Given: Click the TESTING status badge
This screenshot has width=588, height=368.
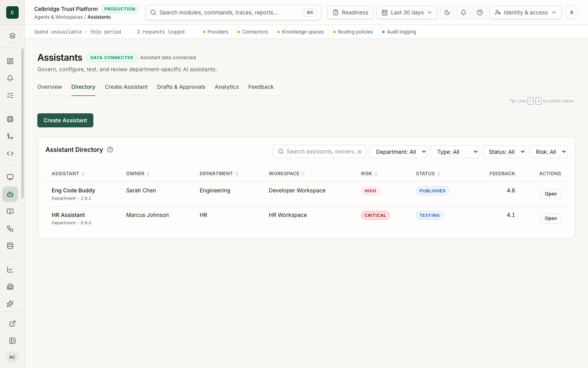Looking at the screenshot, I should [430, 215].
